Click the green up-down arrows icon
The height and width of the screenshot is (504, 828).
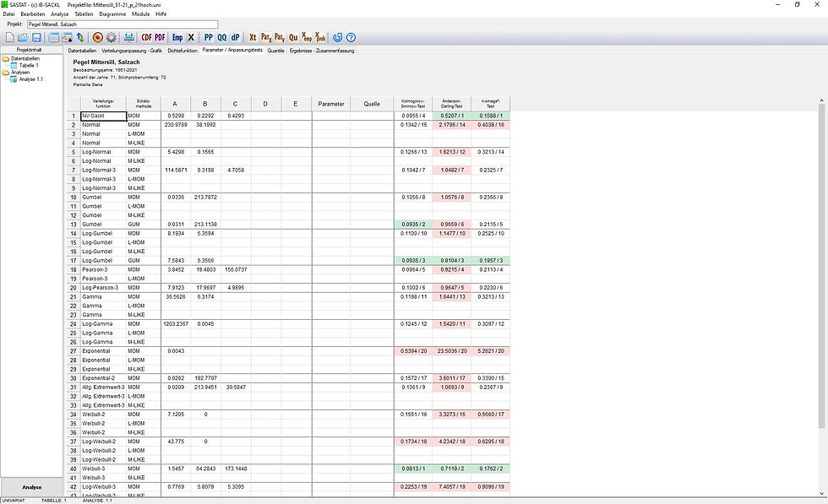[80, 37]
